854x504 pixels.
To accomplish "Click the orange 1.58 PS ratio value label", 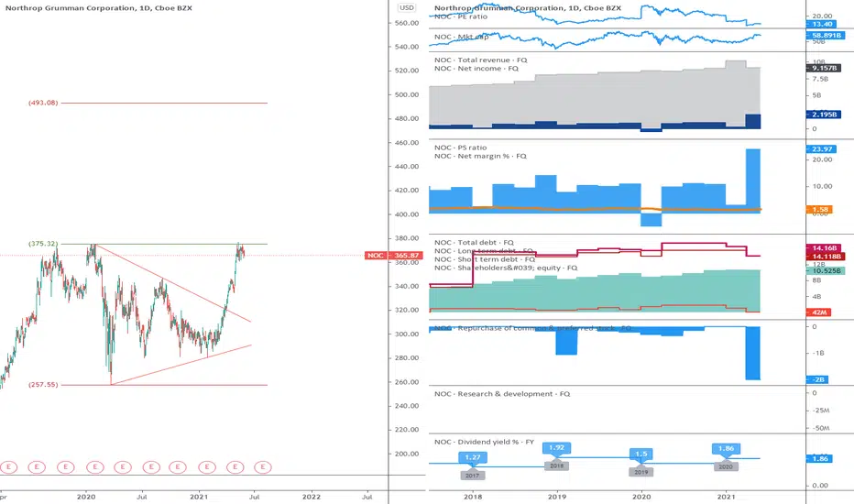I will 818,209.
